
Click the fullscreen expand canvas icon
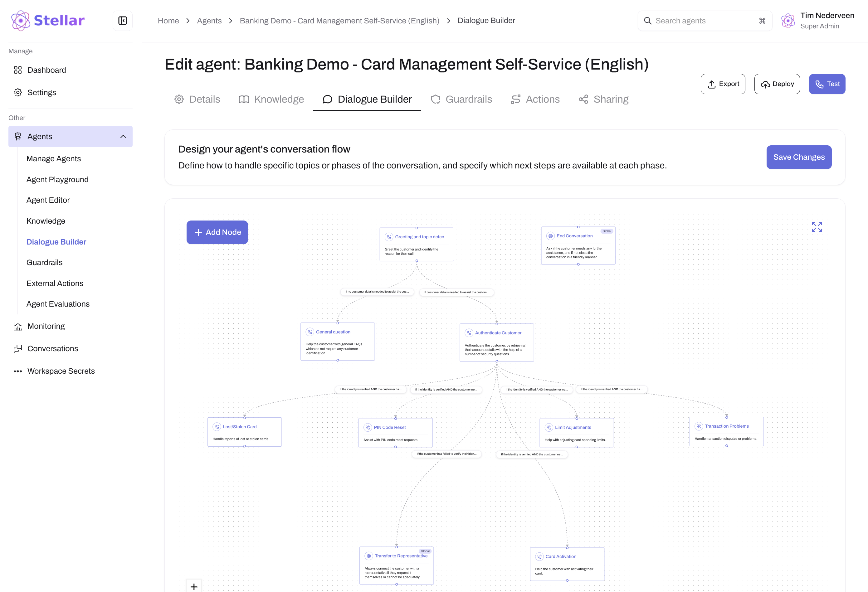coord(817,227)
